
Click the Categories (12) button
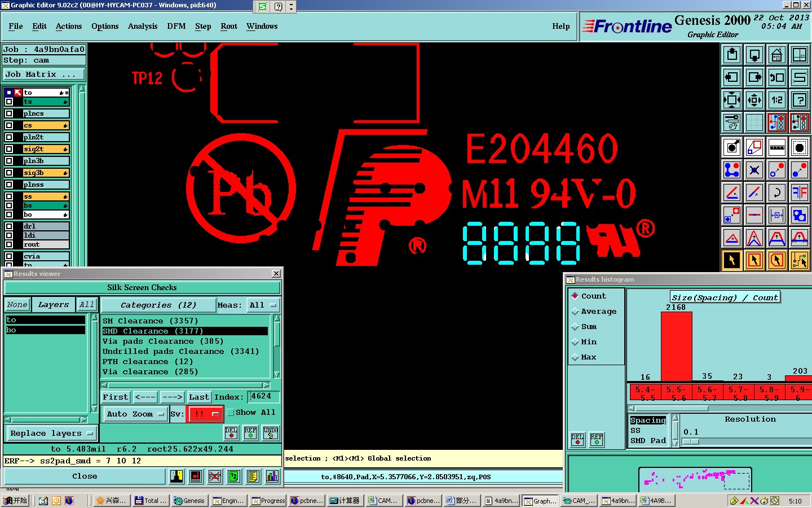(x=158, y=305)
